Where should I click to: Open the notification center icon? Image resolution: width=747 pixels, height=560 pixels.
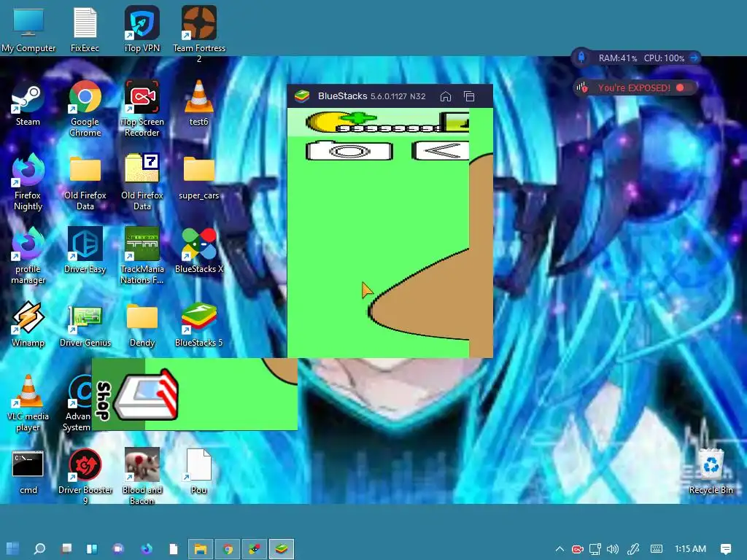tap(726, 549)
